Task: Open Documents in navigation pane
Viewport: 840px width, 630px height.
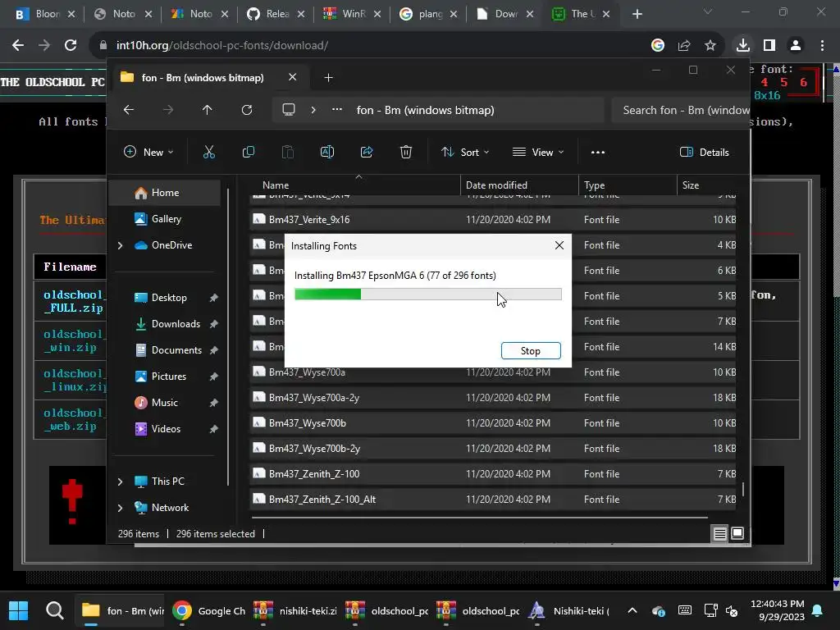Action: point(164,349)
